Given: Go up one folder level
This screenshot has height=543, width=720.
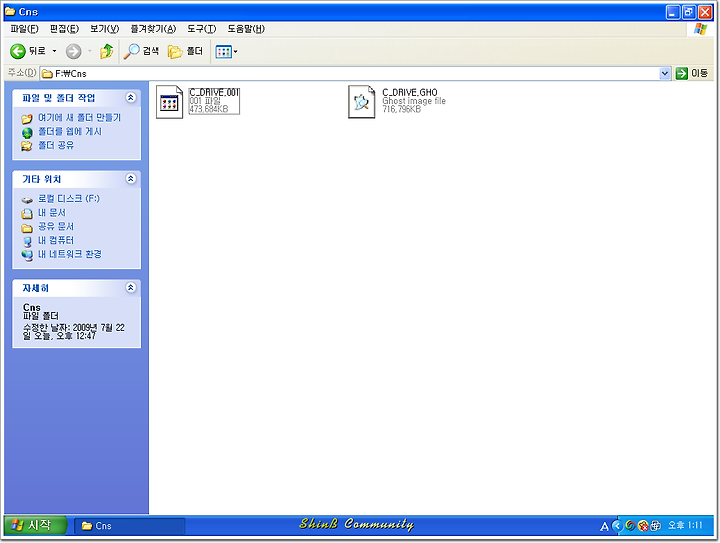Looking at the screenshot, I should [x=107, y=51].
